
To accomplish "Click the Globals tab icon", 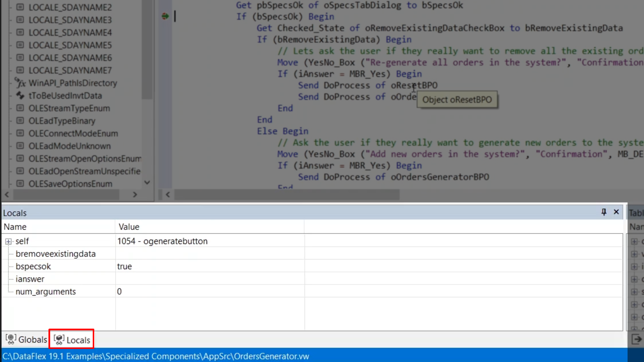I will tap(11, 340).
